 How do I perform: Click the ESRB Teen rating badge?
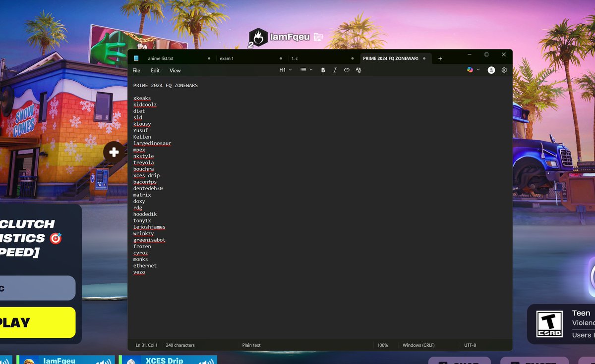[x=550, y=324]
